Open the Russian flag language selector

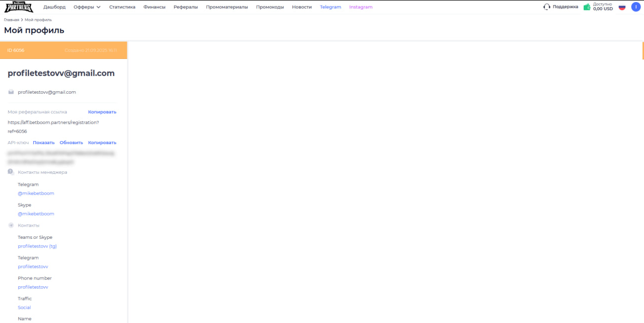(622, 7)
